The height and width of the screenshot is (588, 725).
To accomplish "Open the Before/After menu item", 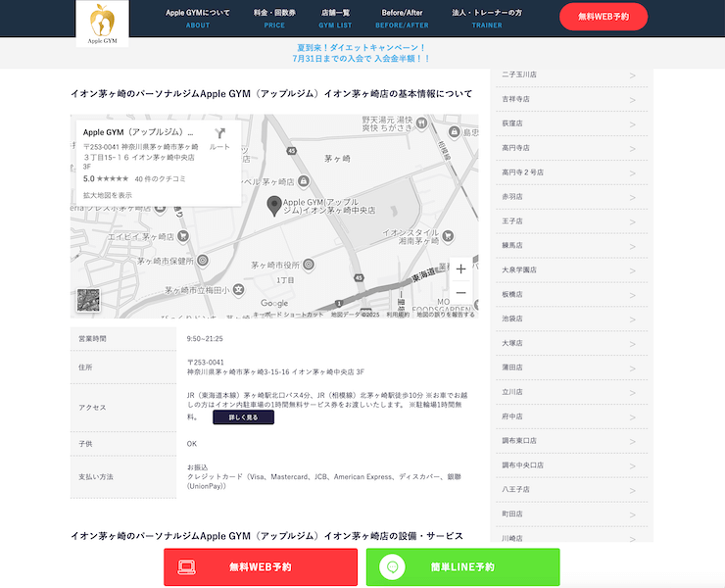I will click(402, 19).
